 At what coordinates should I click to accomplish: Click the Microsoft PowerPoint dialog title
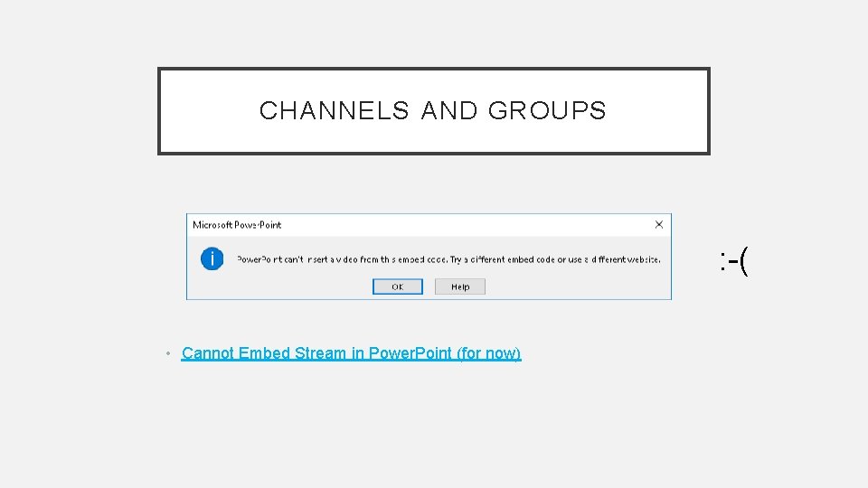(237, 225)
